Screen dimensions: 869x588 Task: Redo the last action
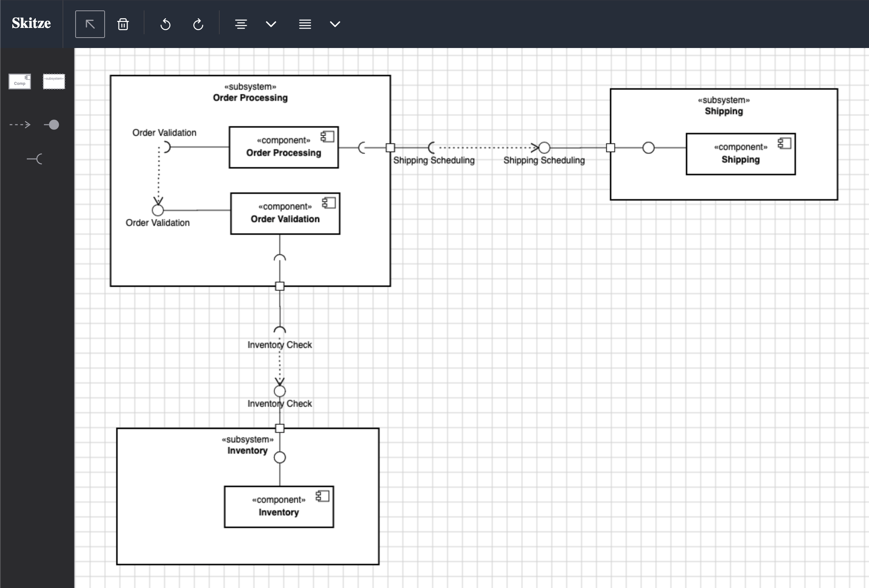point(198,25)
